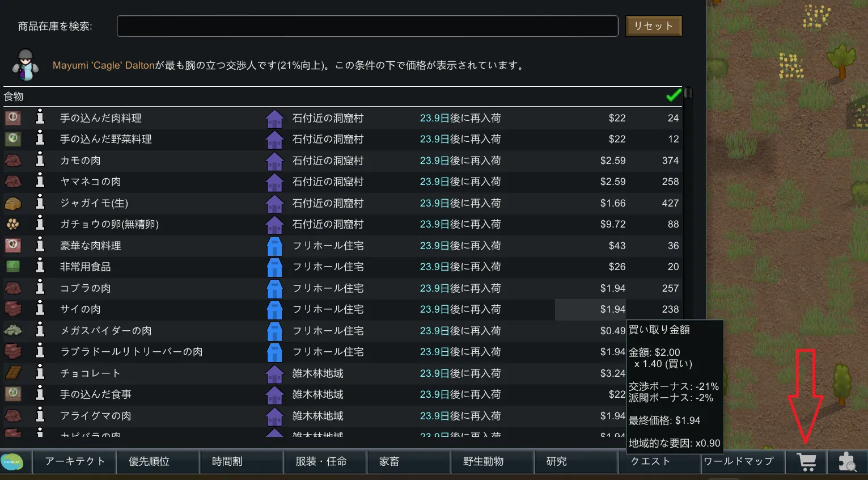Click the Mayumi 'Cagle' Dalton name link
Viewport: 868px width, 480px height.
tap(103, 66)
